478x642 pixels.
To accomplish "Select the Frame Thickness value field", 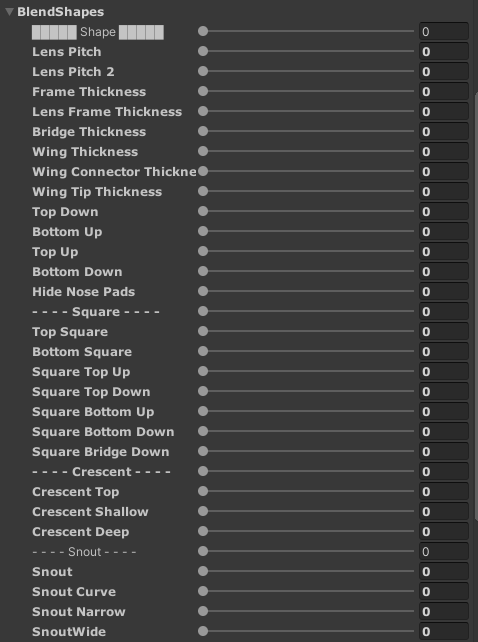I will coord(444,91).
